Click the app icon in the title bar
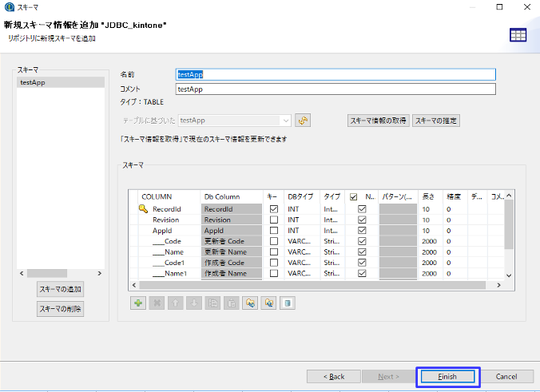This screenshot has width=540, height=392. pyautogui.click(x=10, y=7)
